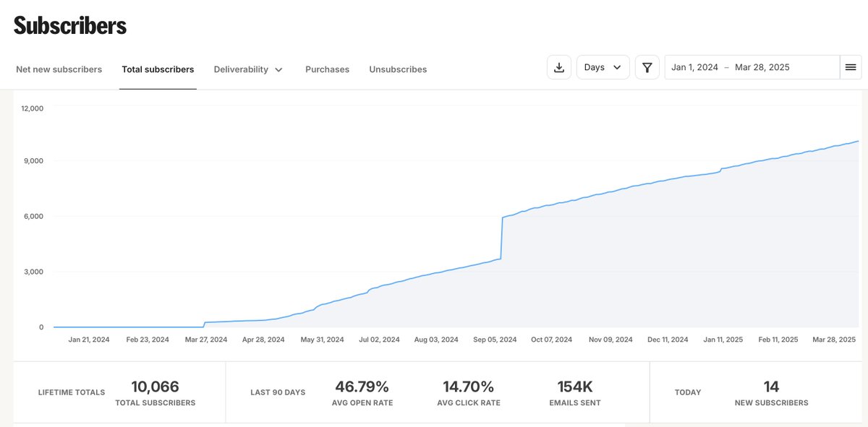
Task: Click the Today label
Action: tap(688, 392)
